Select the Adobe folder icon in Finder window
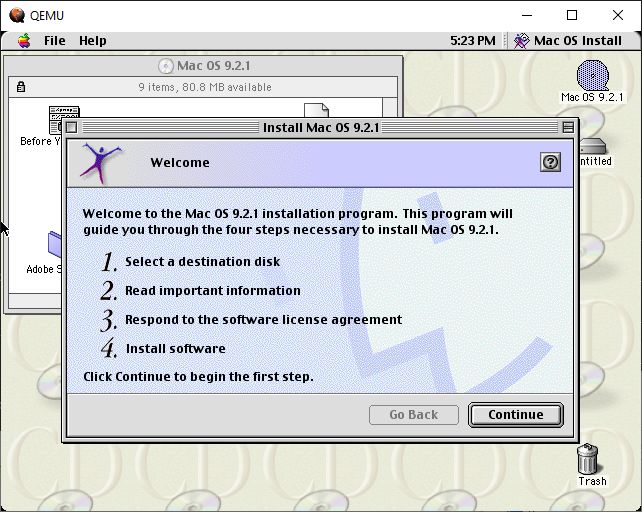642x512 pixels. point(54,243)
